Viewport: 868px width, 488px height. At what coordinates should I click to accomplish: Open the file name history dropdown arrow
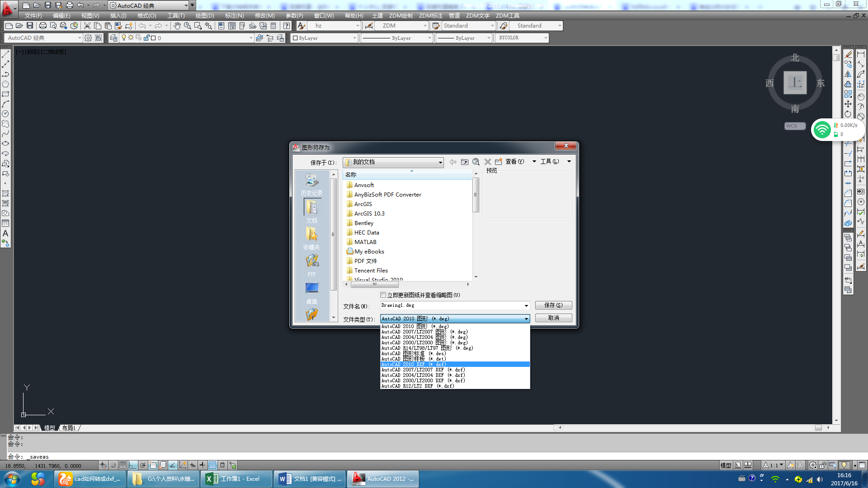click(x=526, y=306)
